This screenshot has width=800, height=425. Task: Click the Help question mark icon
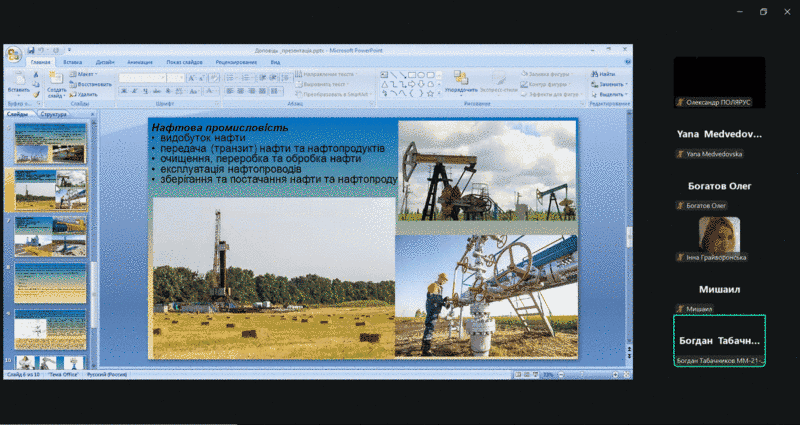[628, 62]
